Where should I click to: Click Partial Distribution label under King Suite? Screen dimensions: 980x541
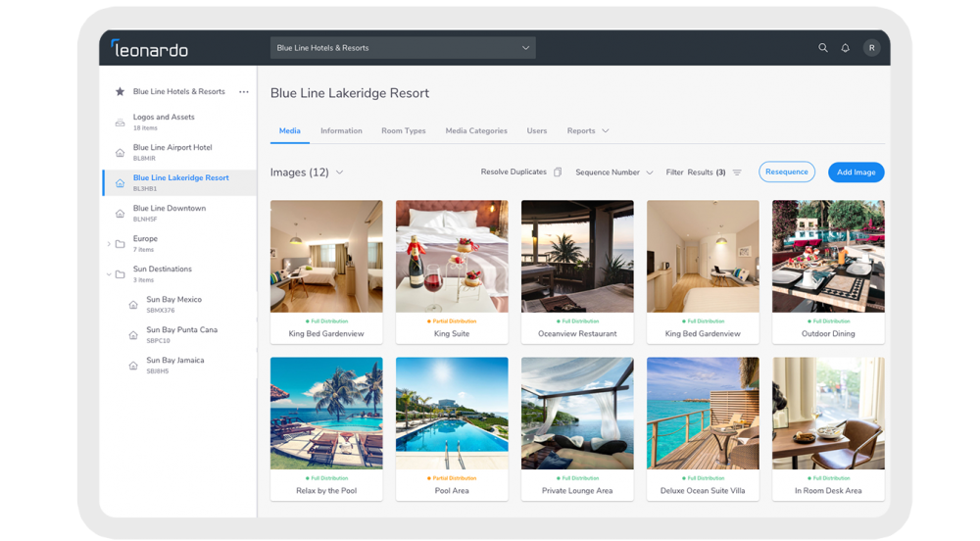pos(452,321)
